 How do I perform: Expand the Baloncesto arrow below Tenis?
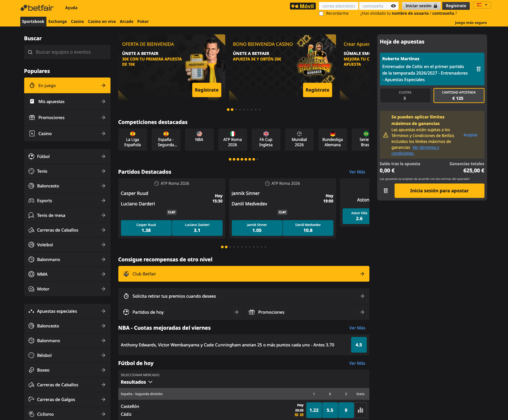click(103, 186)
